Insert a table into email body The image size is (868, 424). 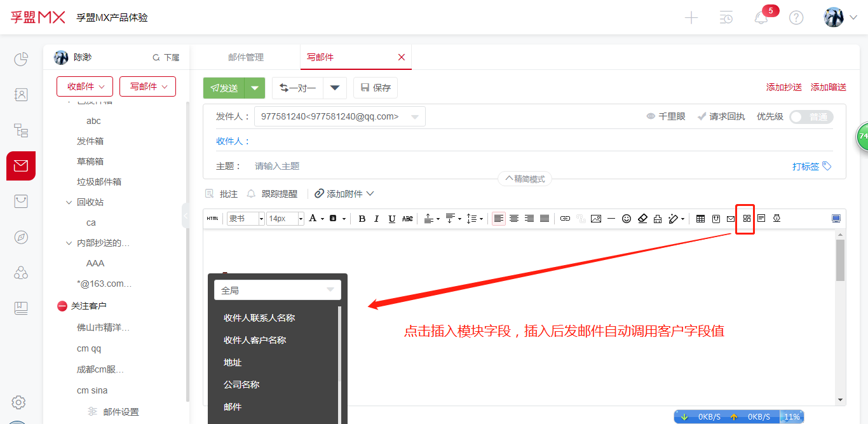pos(700,219)
